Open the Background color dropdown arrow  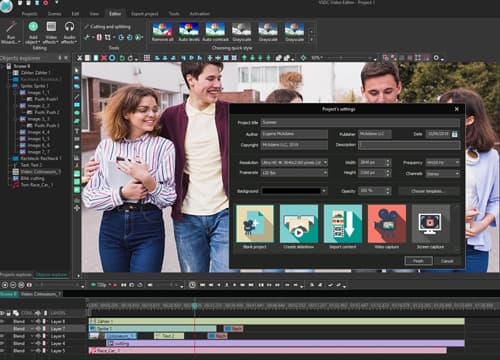(x=324, y=191)
